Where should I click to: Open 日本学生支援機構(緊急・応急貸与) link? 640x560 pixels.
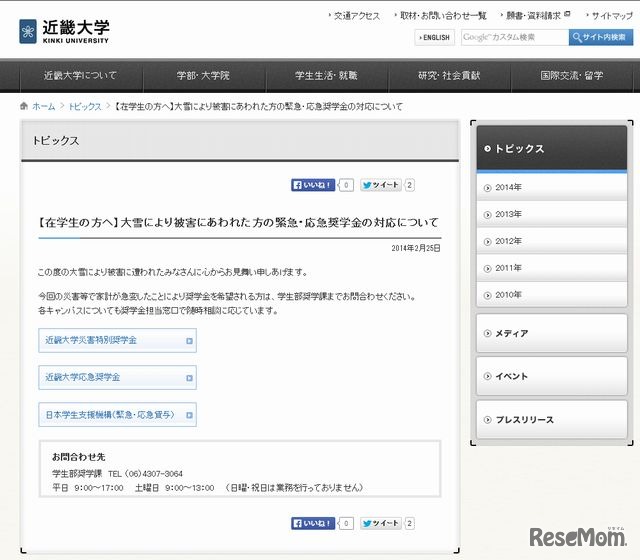[x=118, y=415]
